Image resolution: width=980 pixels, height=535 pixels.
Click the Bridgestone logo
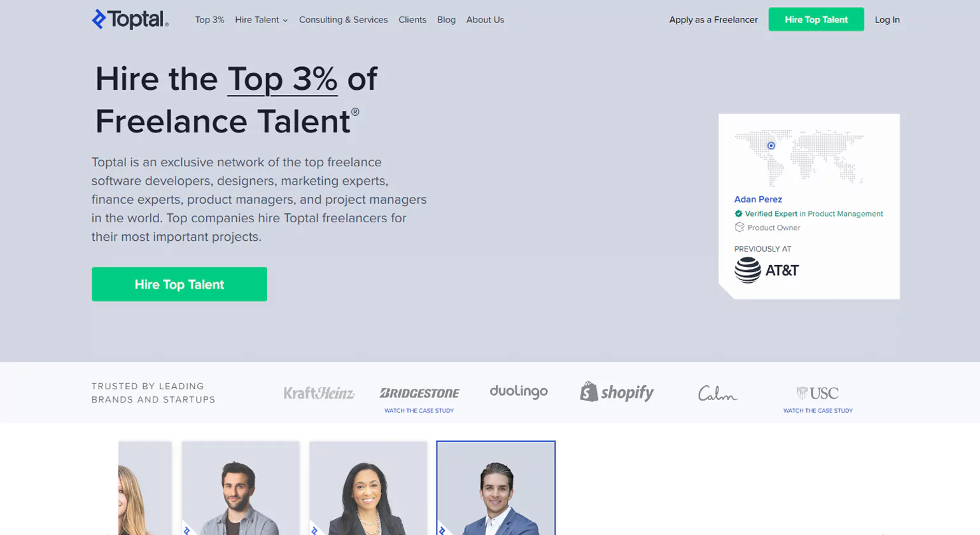[420, 393]
